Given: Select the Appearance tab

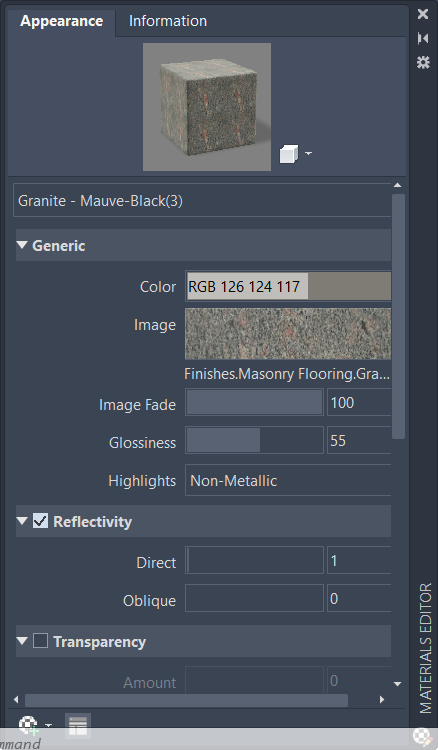Looking at the screenshot, I should [62, 21].
